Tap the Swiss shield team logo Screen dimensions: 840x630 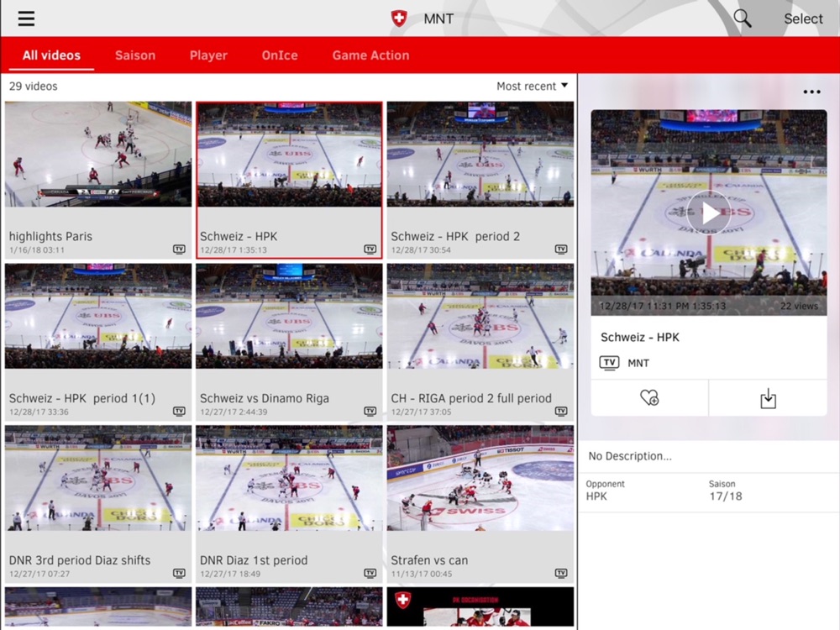pos(399,18)
